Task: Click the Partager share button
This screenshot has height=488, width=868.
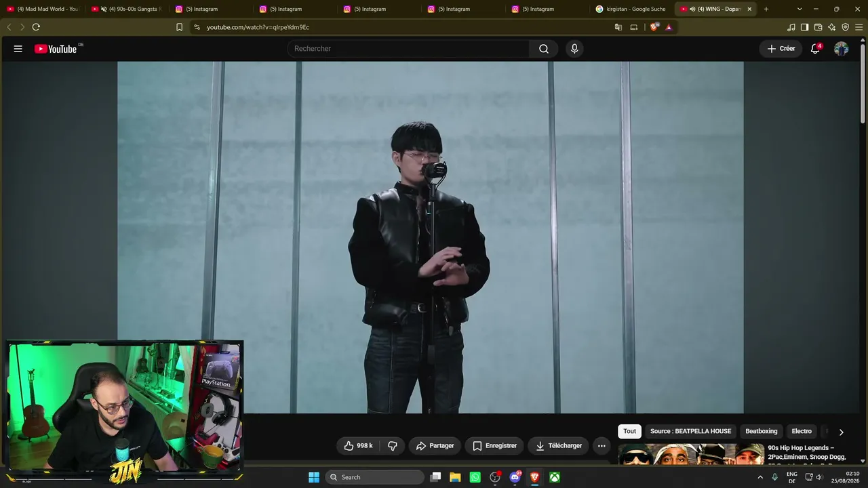Action: pyautogui.click(x=435, y=446)
